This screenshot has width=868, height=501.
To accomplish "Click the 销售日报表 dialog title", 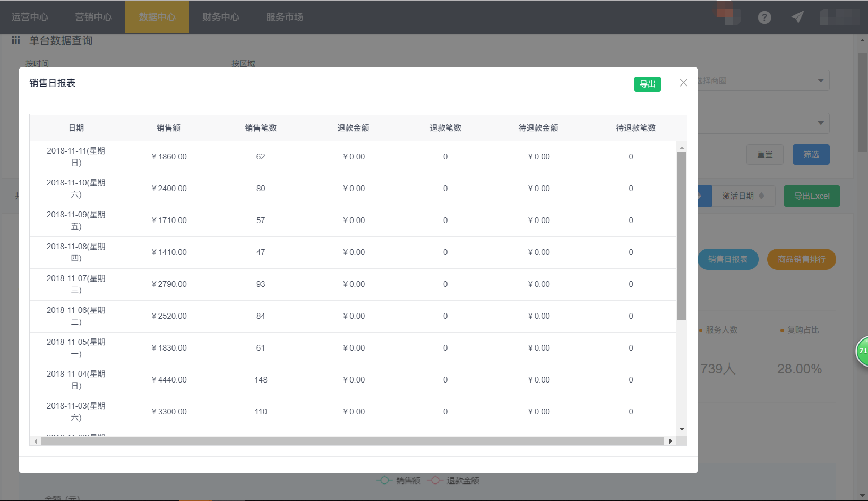I will [x=53, y=83].
